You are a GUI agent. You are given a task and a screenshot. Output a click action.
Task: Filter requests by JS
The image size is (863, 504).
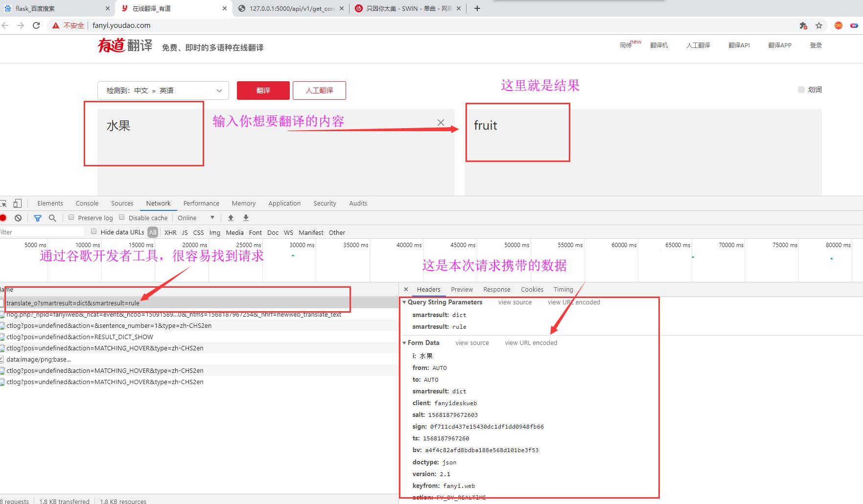185,232
